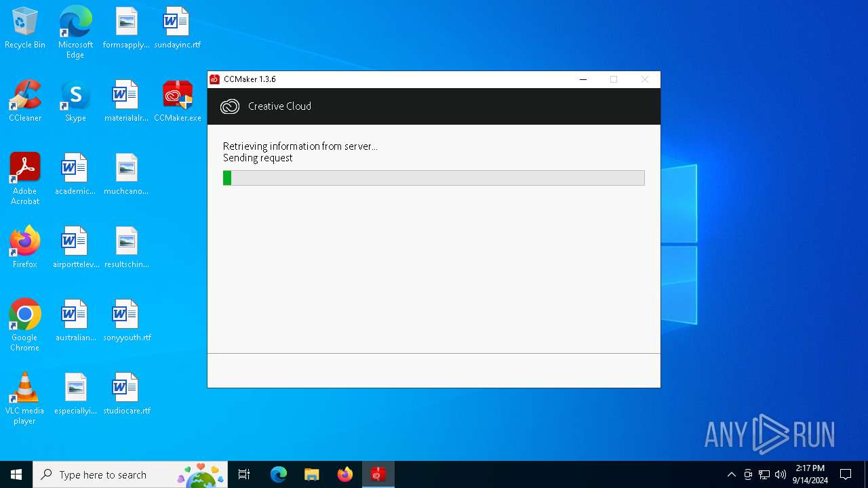
Task: Click the Windows Start button
Action: point(16,474)
